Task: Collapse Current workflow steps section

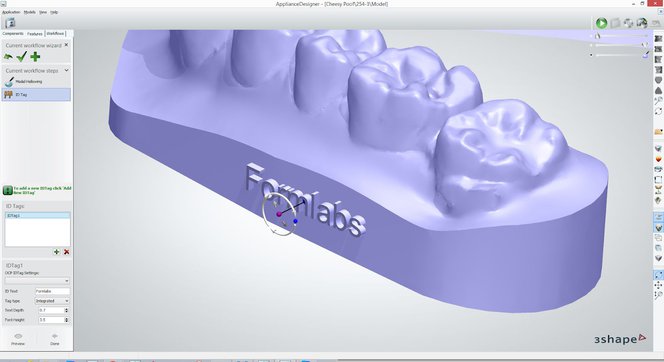Action: point(66,70)
